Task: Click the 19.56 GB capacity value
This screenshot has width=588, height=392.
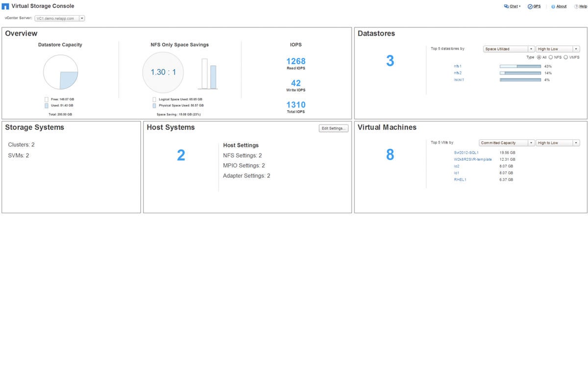Action: 507,152
